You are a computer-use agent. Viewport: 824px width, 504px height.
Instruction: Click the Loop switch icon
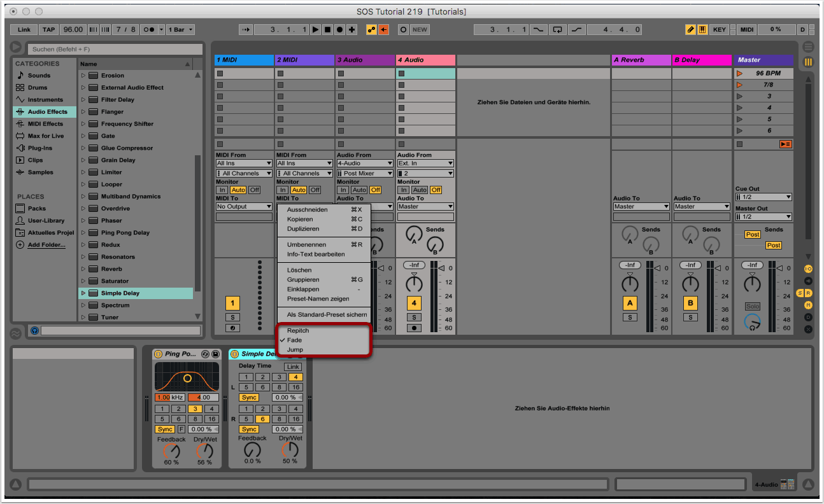click(x=558, y=29)
